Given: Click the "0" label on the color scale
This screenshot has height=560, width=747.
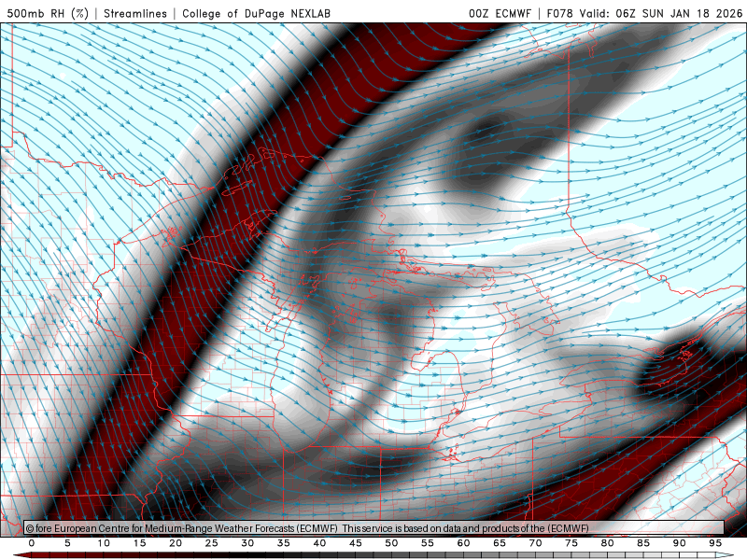Looking at the screenshot, I should pos(32,543).
